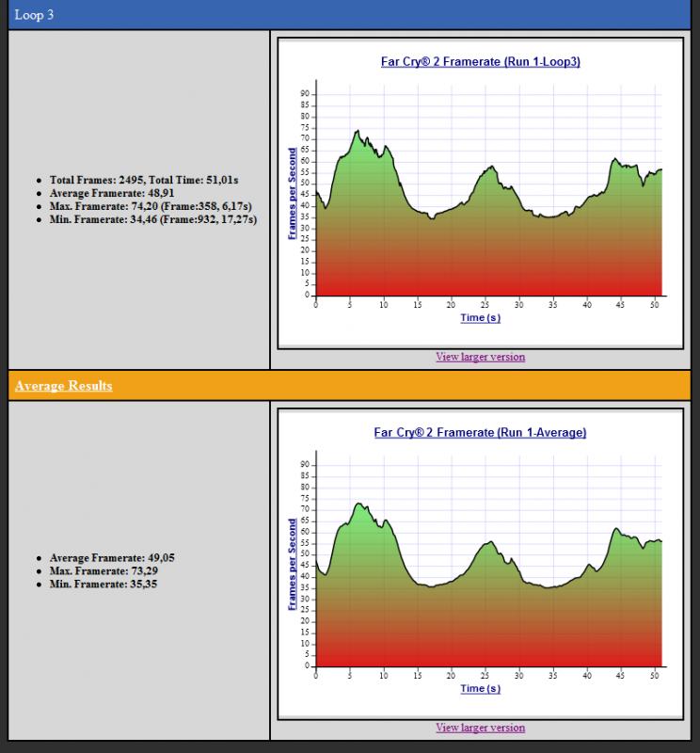Open 'View larger version' link under Loop3 chart

[480, 357]
